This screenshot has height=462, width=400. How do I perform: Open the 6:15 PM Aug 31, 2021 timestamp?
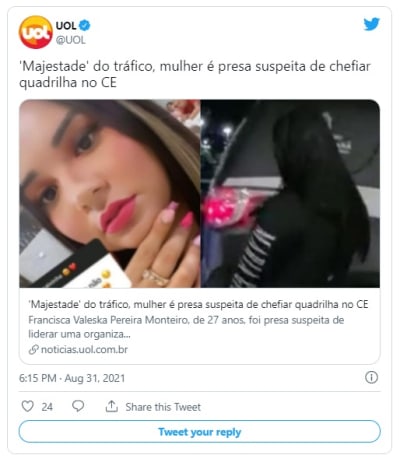click(72, 378)
